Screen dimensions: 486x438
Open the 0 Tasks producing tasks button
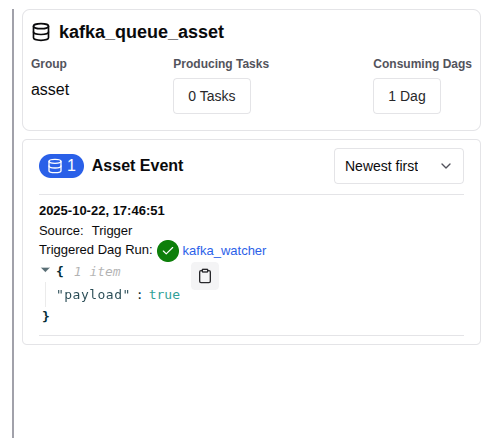click(212, 96)
